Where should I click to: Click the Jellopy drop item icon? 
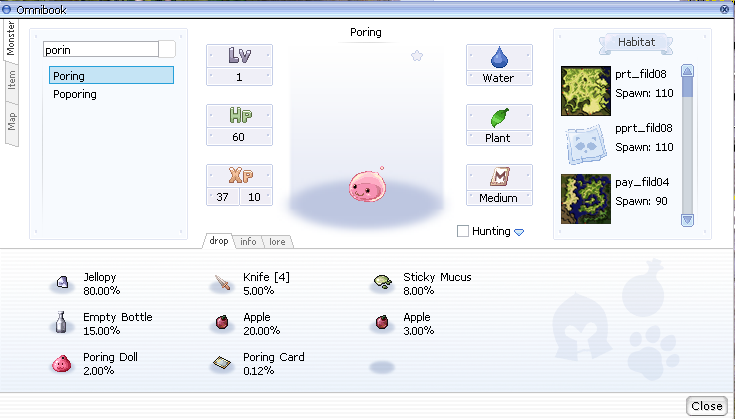tap(62, 283)
